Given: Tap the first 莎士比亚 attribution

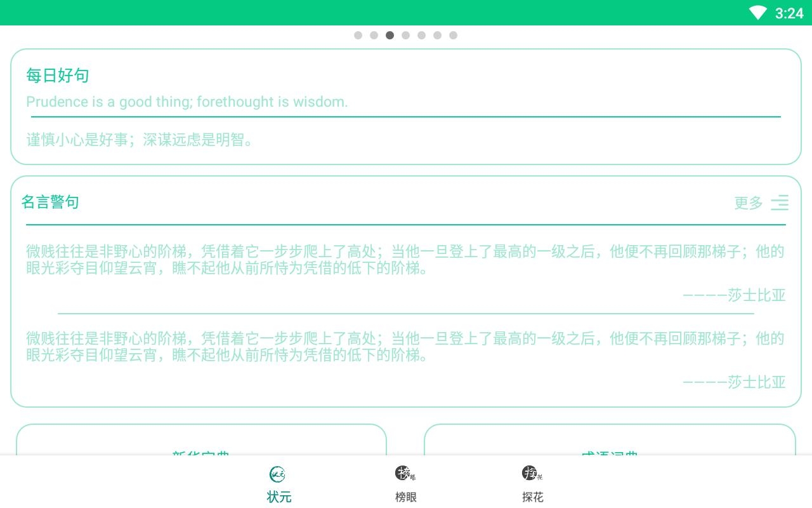Looking at the screenshot, I should point(734,295).
